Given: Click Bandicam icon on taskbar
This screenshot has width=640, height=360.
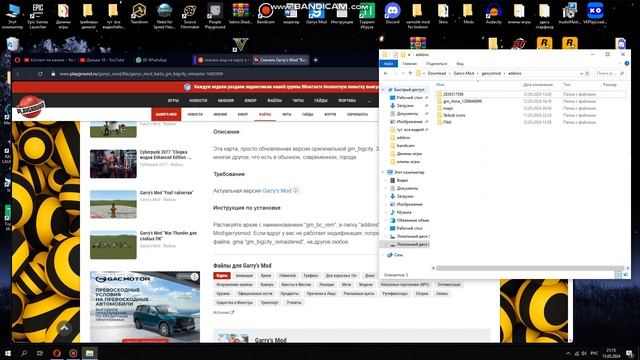Looking at the screenshot, I should point(73,353).
